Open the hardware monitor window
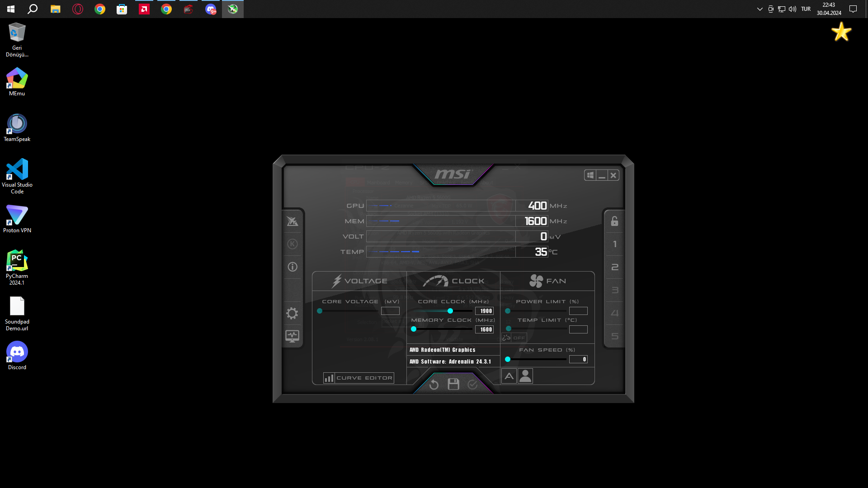 (x=292, y=336)
